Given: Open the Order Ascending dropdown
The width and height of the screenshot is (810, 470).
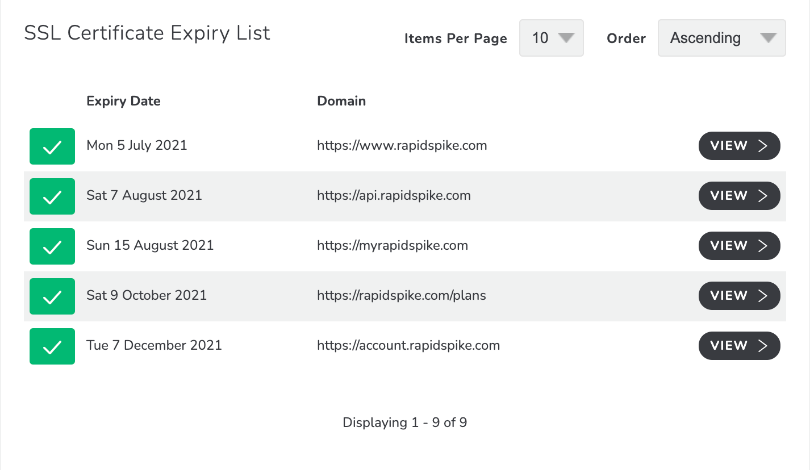Looking at the screenshot, I should click(722, 38).
